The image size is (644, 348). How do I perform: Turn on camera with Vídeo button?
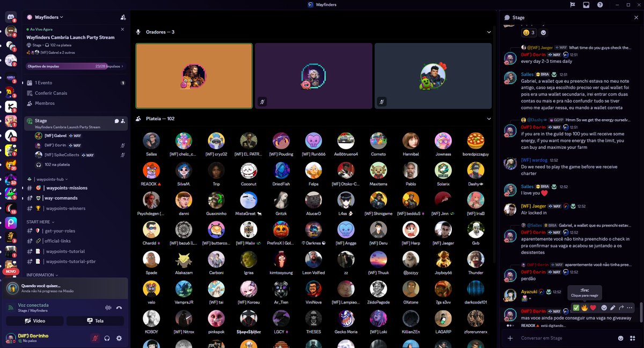pyautogui.click(x=35, y=321)
